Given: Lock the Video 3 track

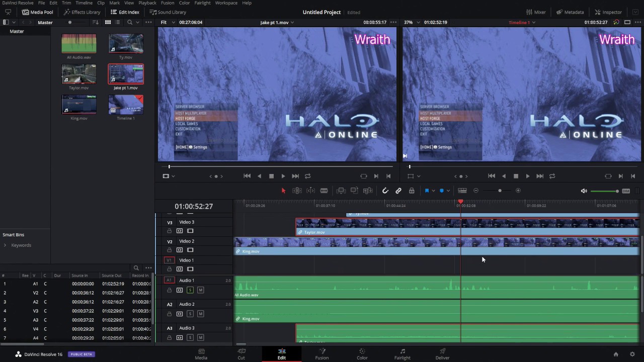Looking at the screenshot, I should [x=169, y=231].
